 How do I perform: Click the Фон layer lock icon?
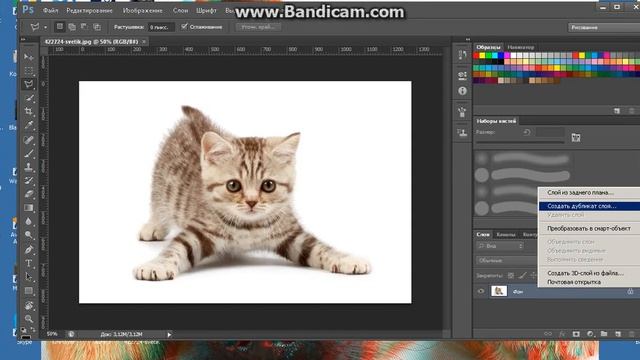point(630,291)
